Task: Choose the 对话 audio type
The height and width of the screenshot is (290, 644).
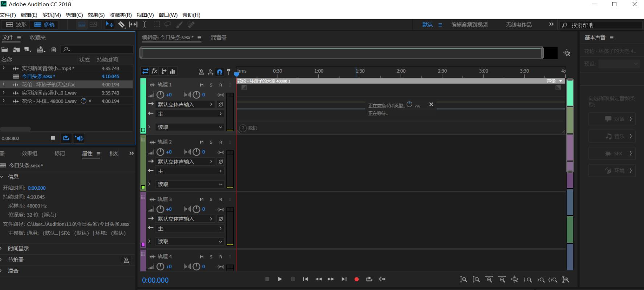Action: (x=612, y=119)
